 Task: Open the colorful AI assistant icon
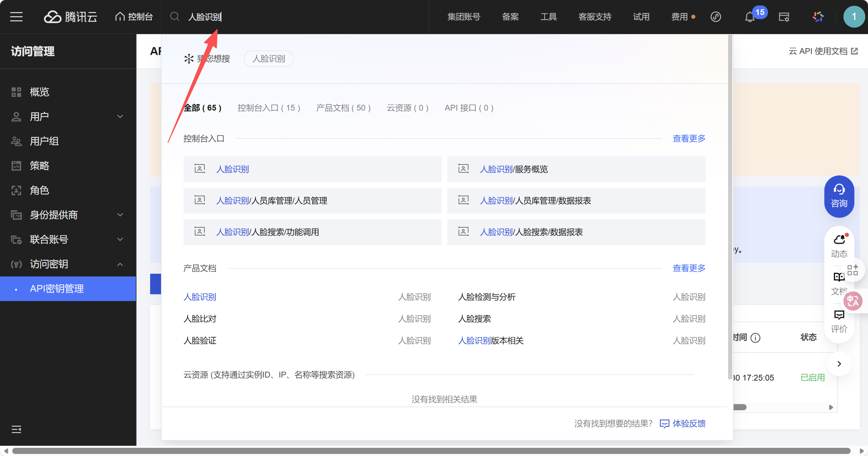(x=818, y=17)
